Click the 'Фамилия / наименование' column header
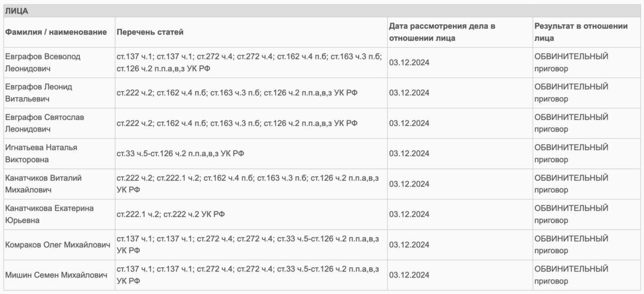644x294 pixels. [56, 32]
